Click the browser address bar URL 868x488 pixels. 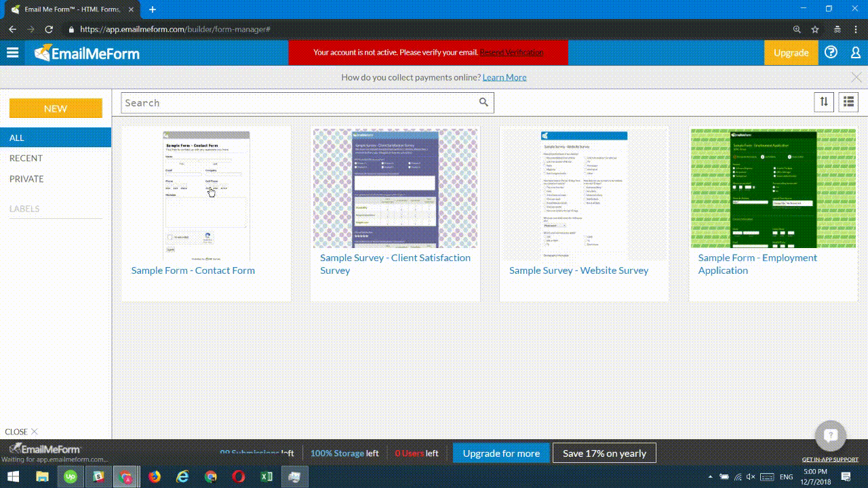176,29
